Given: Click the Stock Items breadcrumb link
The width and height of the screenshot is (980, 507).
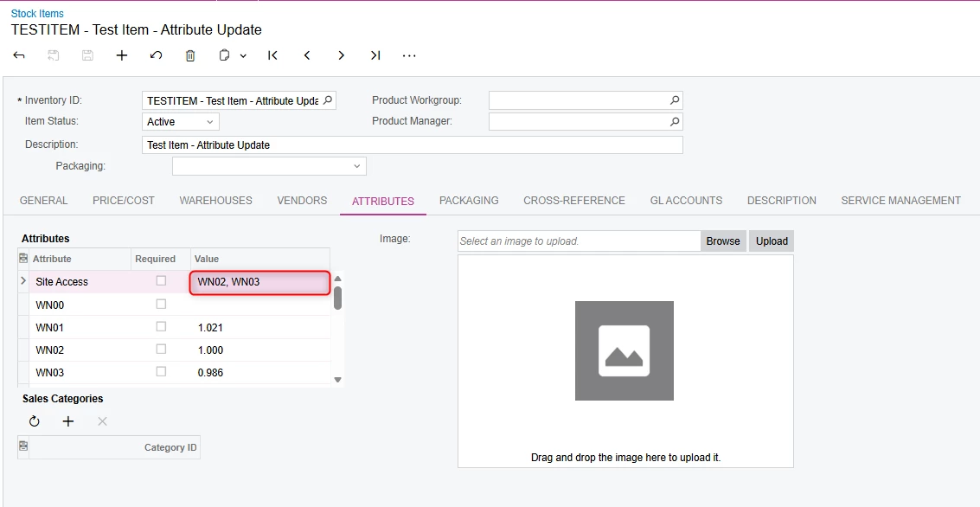Looking at the screenshot, I should 37,13.
